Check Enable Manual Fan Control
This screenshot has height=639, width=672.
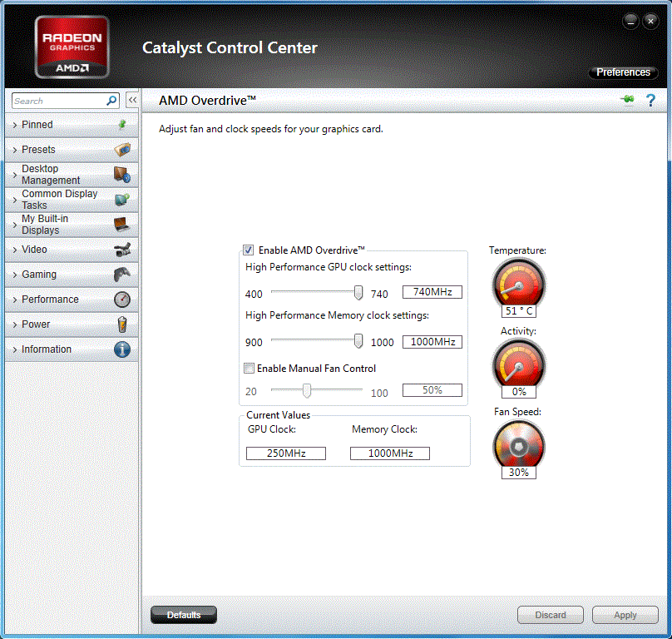click(x=249, y=369)
